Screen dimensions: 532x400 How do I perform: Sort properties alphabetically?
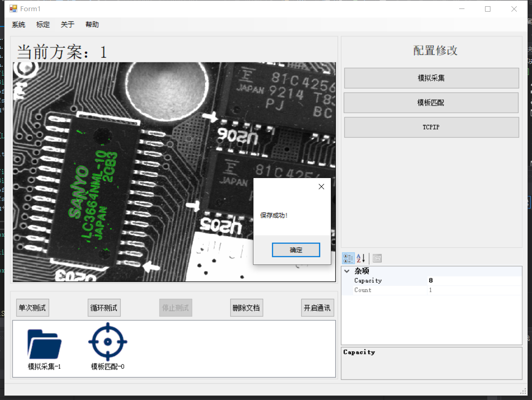click(361, 259)
